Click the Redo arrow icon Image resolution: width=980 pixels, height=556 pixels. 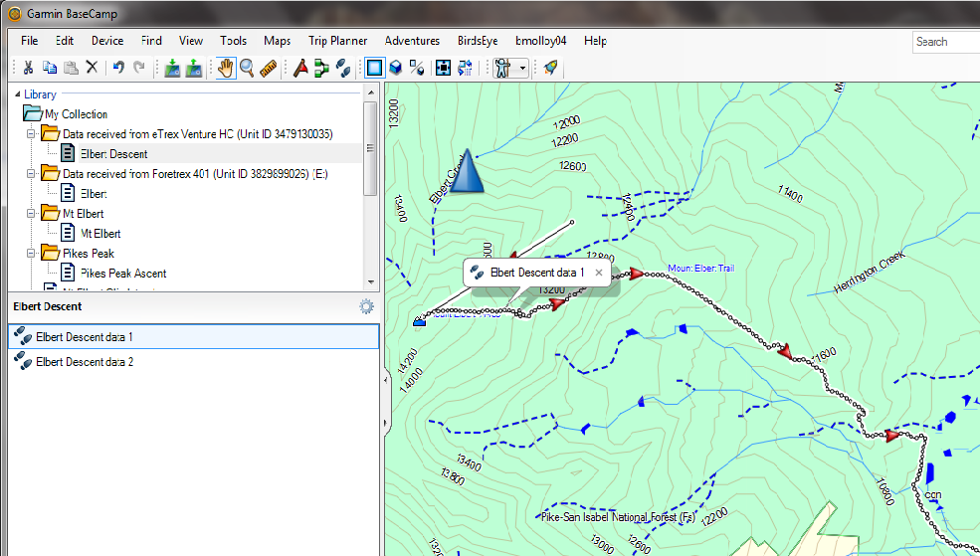click(139, 68)
